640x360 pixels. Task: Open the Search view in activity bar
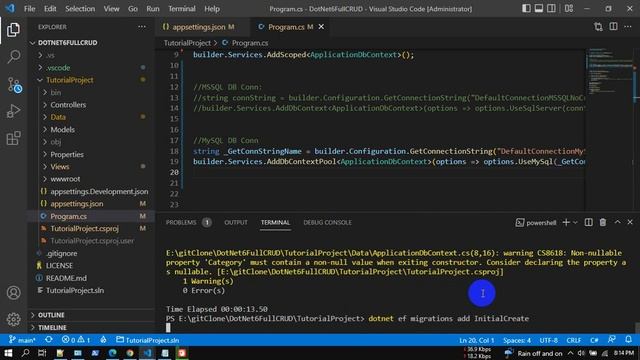click(x=13, y=57)
